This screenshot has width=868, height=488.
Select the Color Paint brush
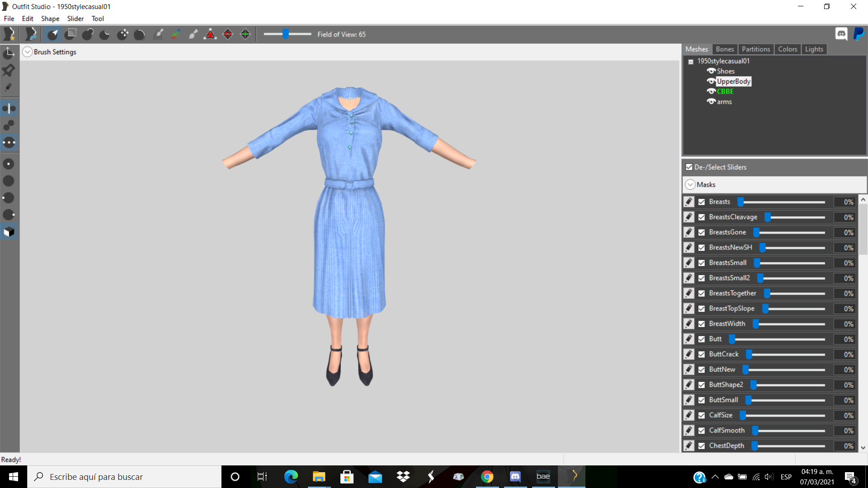click(x=175, y=34)
